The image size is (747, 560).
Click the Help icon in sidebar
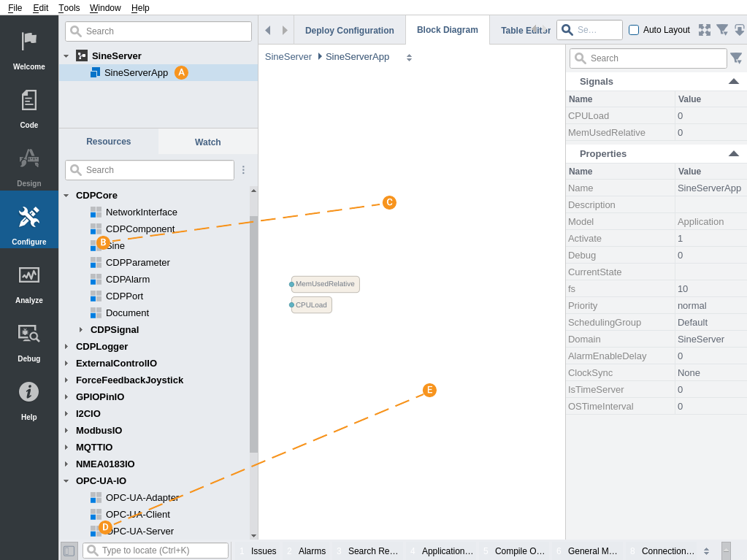(x=28, y=396)
